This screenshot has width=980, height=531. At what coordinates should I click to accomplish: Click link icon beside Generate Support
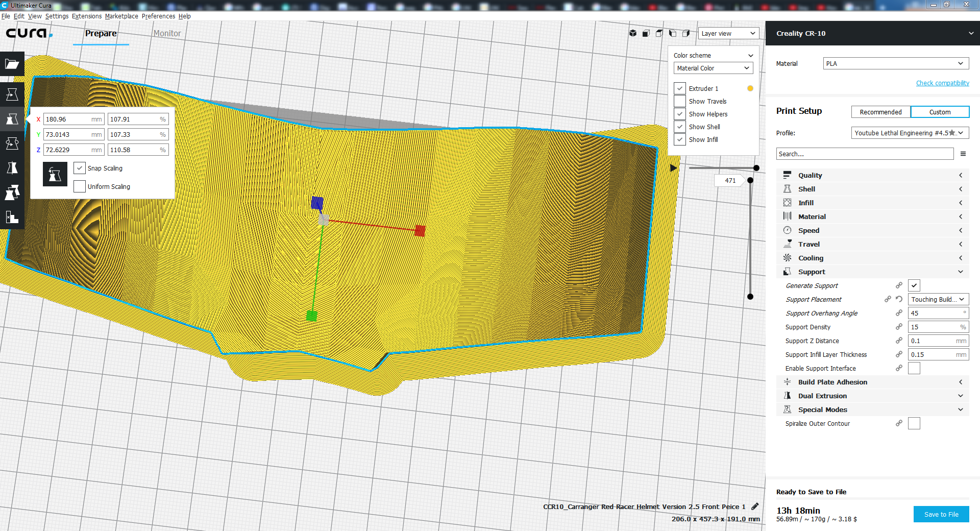899,285
